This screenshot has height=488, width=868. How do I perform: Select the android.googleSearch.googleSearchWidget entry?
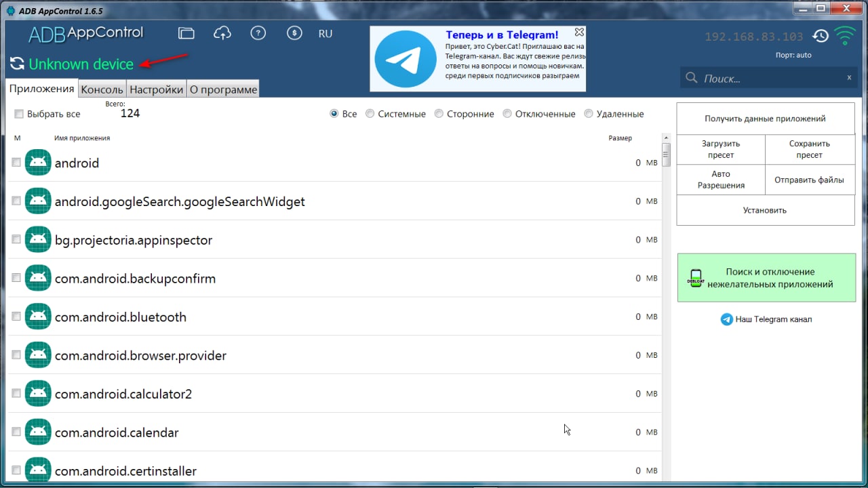(x=335, y=201)
